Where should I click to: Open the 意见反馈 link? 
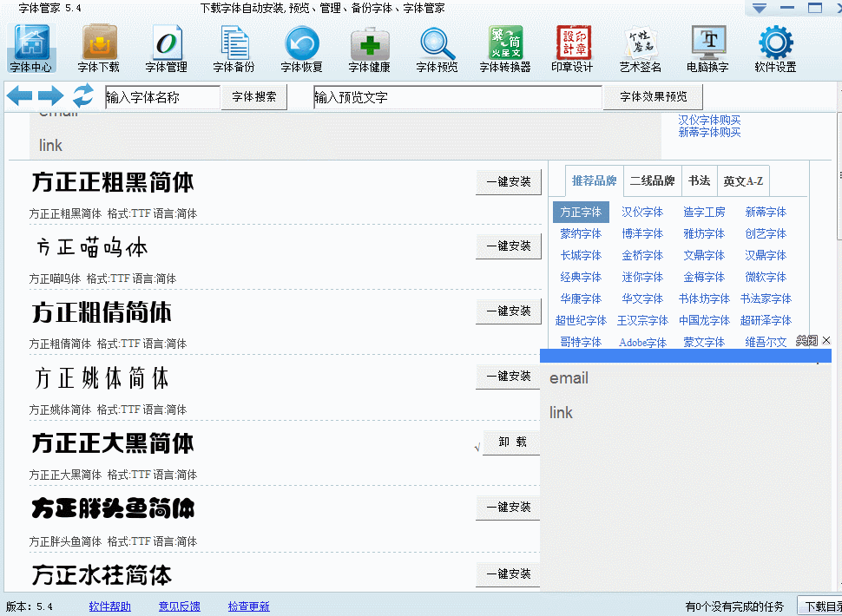click(180, 606)
